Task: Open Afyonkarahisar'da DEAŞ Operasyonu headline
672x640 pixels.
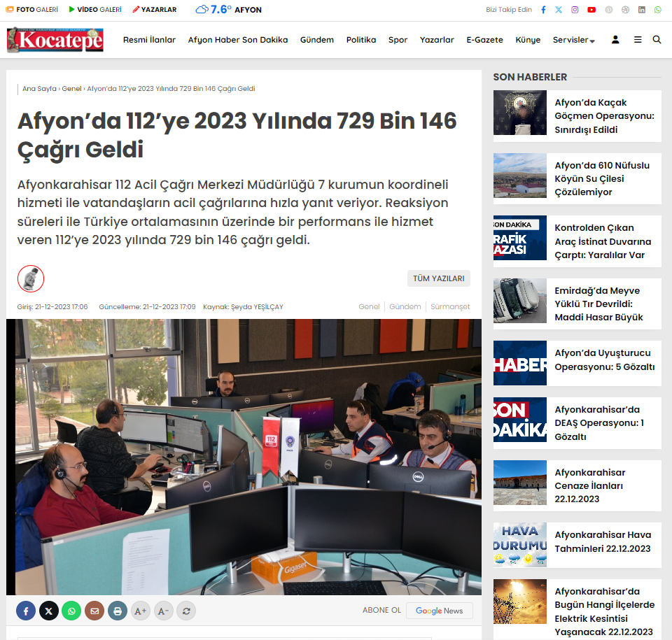Action: [599, 422]
